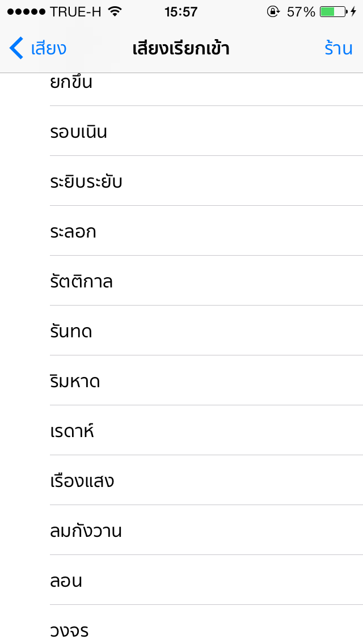
Task: Tap the Wi-Fi status icon
Action: pyautogui.click(x=116, y=12)
